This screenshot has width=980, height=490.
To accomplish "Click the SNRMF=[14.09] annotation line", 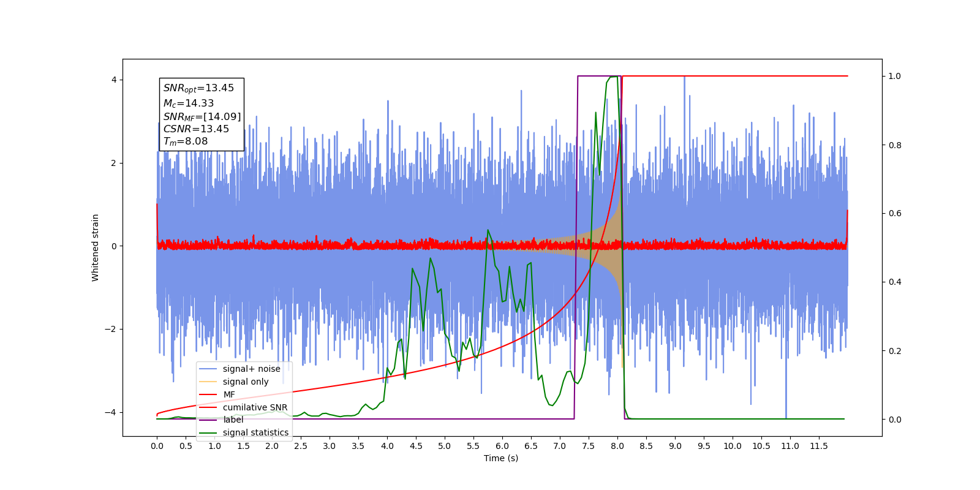I will click(x=202, y=116).
